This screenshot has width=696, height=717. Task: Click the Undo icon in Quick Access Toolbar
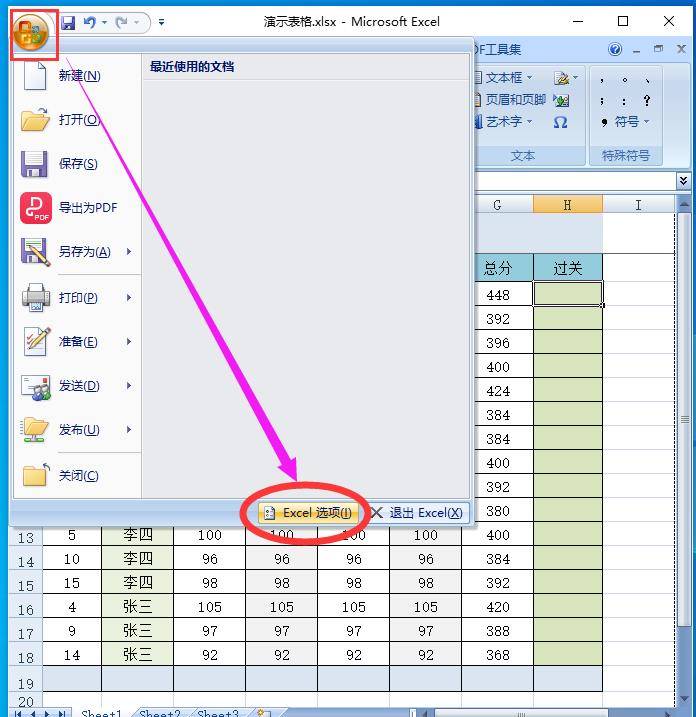[x=90, y=22]
